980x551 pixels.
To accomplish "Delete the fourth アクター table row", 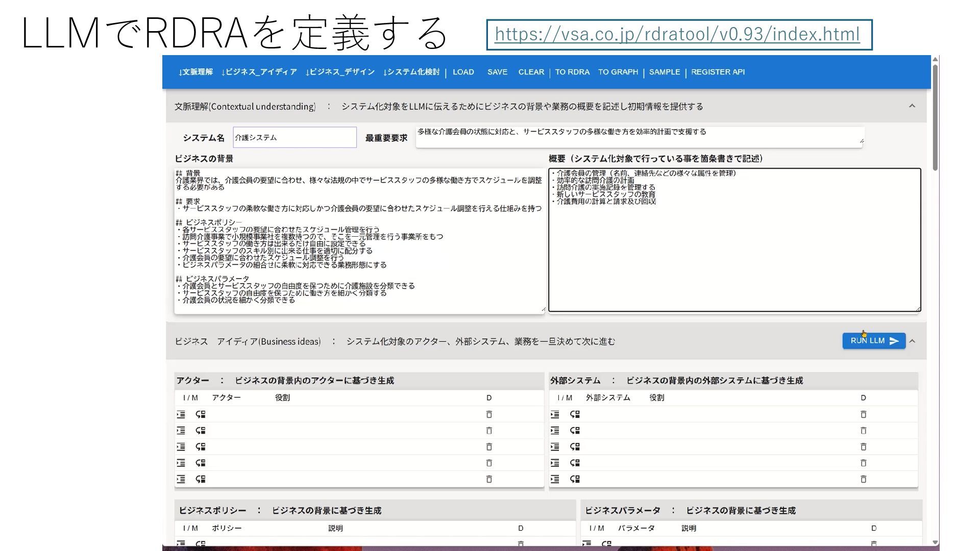I will (489, 463).
